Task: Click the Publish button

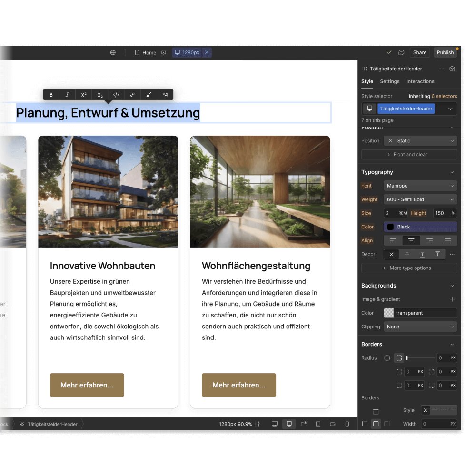Action: (x=445, y=52)
